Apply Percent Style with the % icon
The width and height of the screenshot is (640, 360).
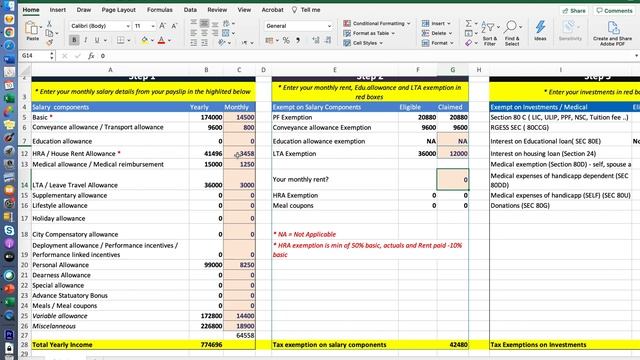pyautogui.click(x=286, y=40)
